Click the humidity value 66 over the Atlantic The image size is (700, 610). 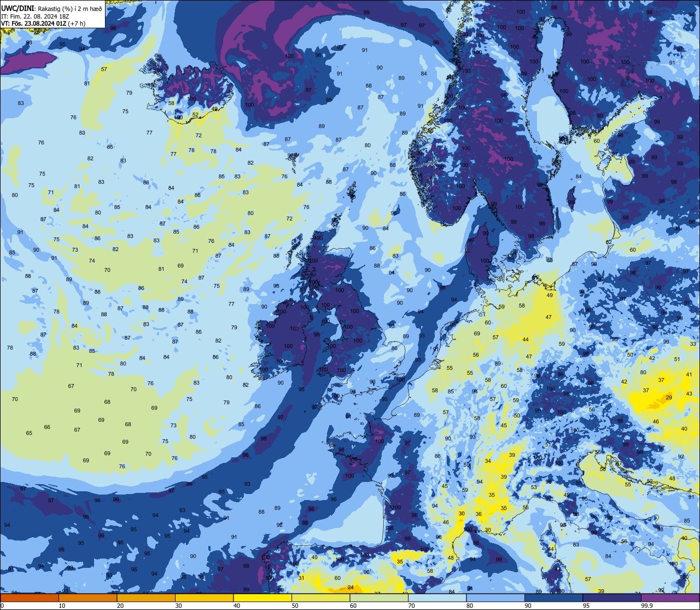tap(47, 427)
